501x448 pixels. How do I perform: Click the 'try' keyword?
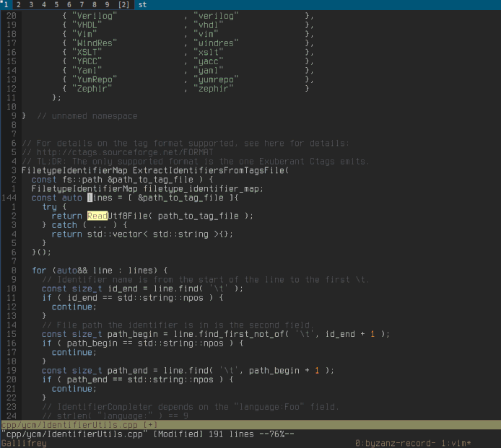50,207
